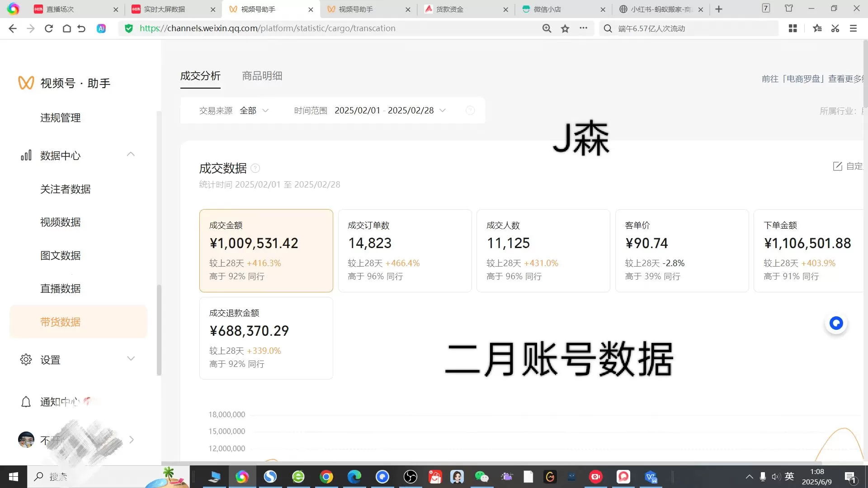Open 设置 via the gear icon
Image resolution: width=868 pixels, height=488 pixels.
pos(26,360)
